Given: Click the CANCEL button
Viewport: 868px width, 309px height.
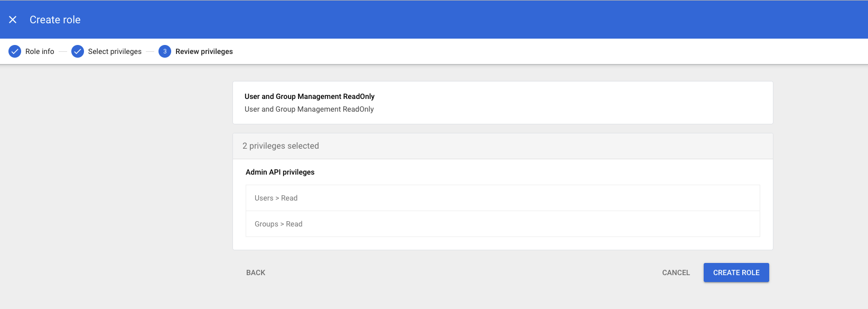Looking at the screenshot, I should [x=676, y=272].
